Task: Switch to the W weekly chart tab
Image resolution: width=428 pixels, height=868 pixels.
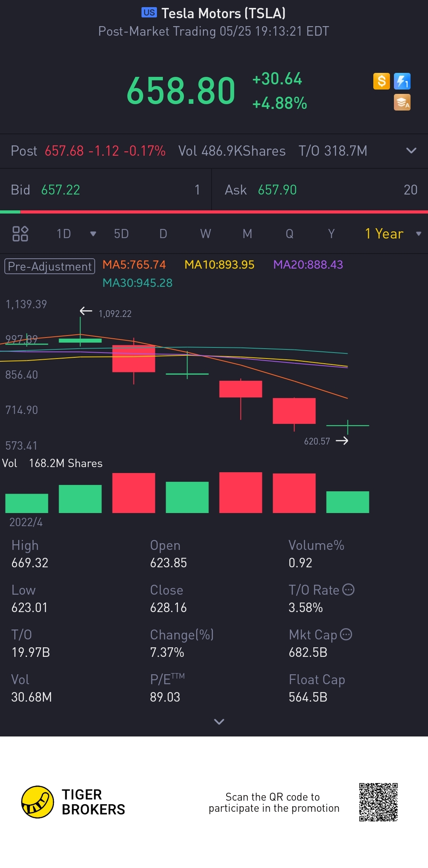Action: click(205, 234)
